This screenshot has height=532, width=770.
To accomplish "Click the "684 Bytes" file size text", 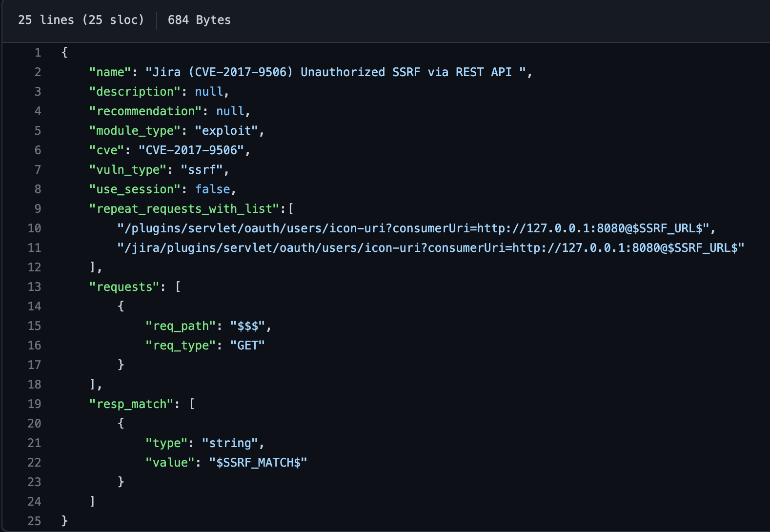I will 199,20.
